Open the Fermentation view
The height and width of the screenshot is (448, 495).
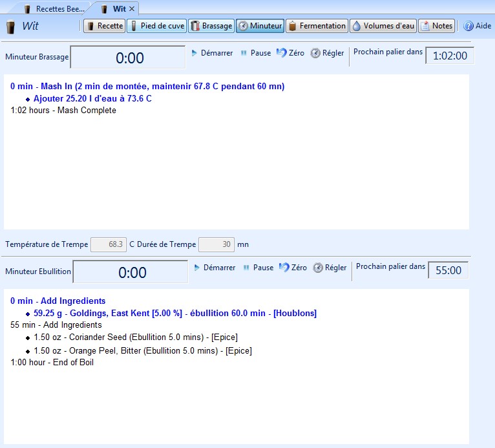pyautogui.click(x=317, y=26)
